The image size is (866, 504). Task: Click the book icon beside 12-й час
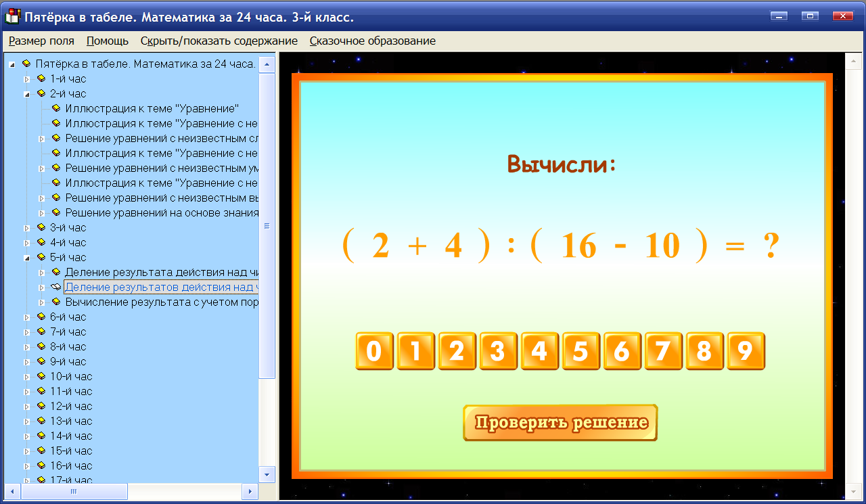pos(41,406)
